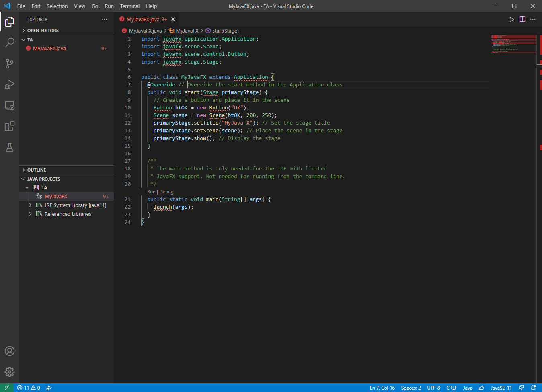Change indentation via Spaces: 2
The width and height of the screenshot is (542, 392).
point(411,388)
